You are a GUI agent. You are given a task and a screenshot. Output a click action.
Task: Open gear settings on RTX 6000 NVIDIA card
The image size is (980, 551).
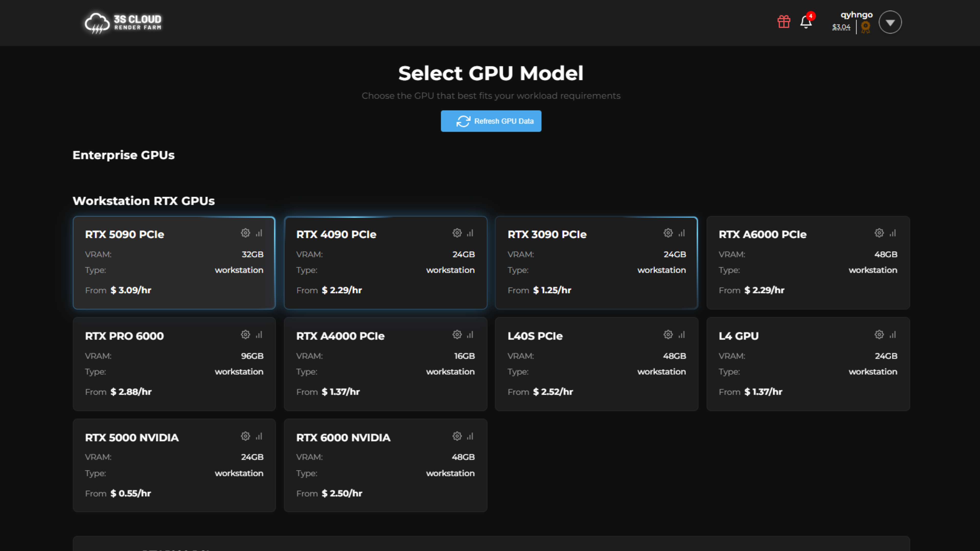coord(457,436)
